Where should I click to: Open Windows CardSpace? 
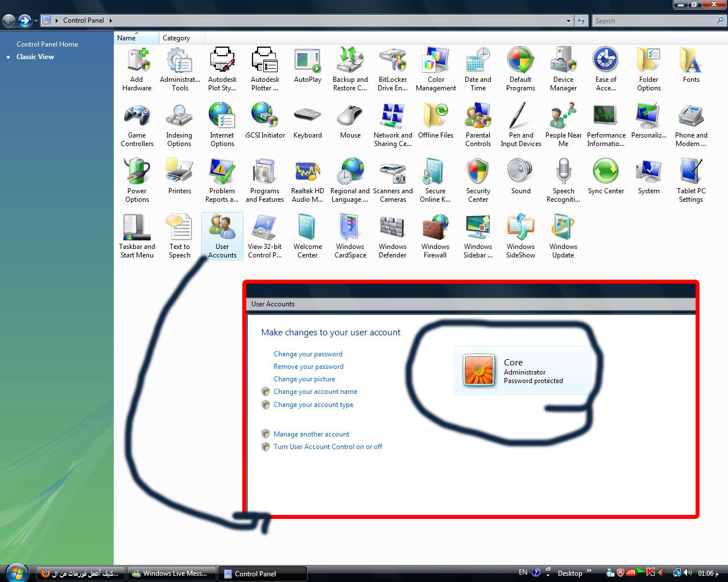350,236
